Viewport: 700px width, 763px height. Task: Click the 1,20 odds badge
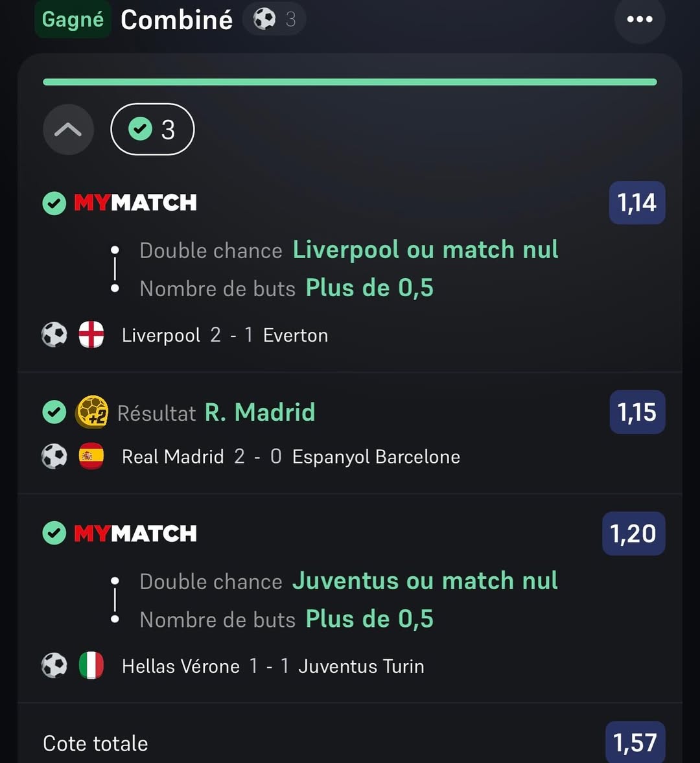(633, 534)
